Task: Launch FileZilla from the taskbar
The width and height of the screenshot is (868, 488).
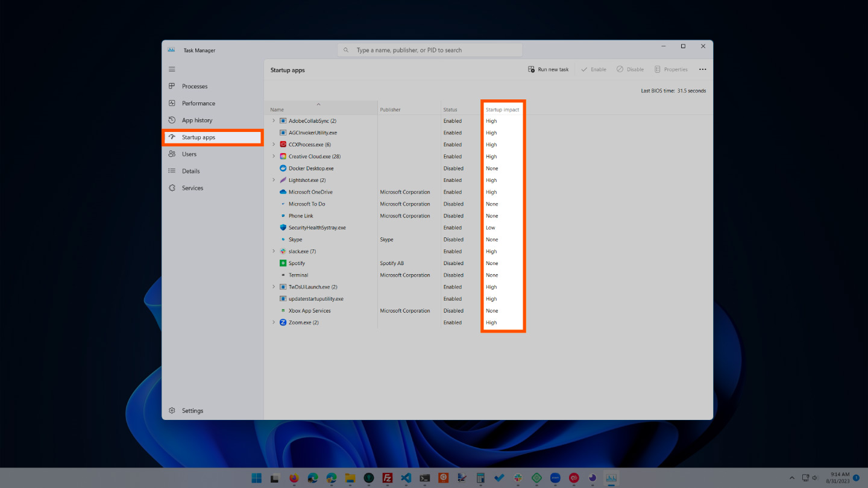Action: pyautogui.click(x=387, y=477)
